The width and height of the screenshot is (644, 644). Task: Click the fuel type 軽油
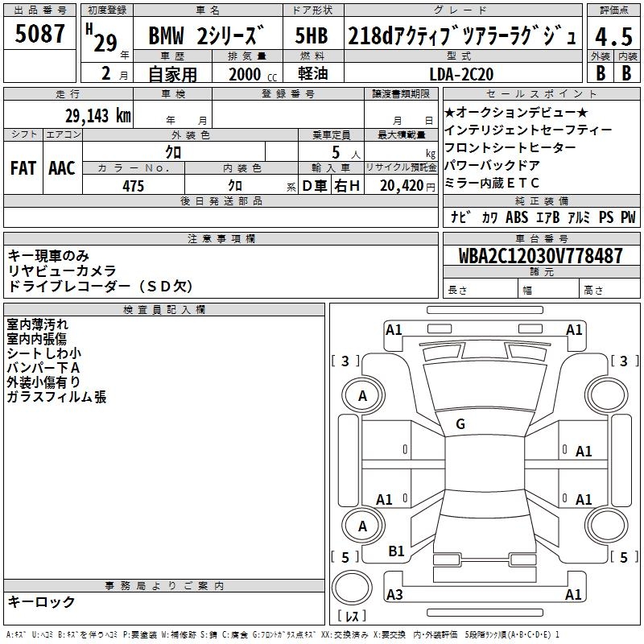point(313,73)
